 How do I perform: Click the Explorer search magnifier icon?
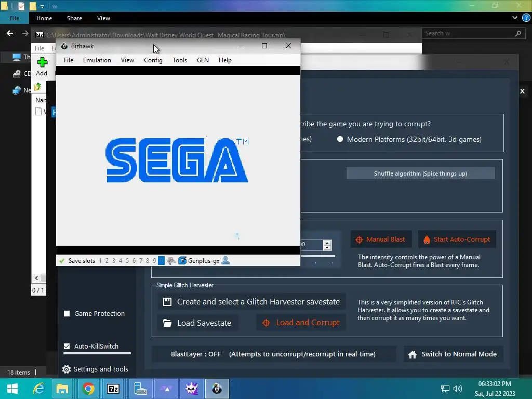point(518,33)
